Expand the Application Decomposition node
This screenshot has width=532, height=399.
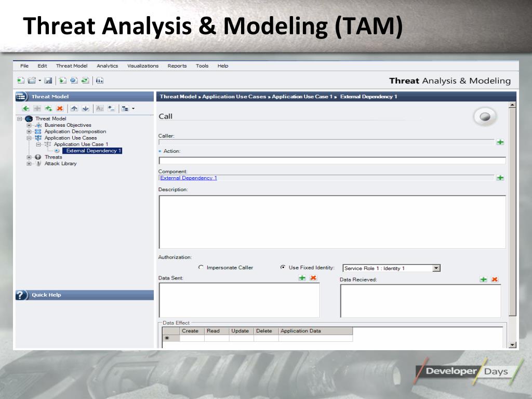(29, 131)
